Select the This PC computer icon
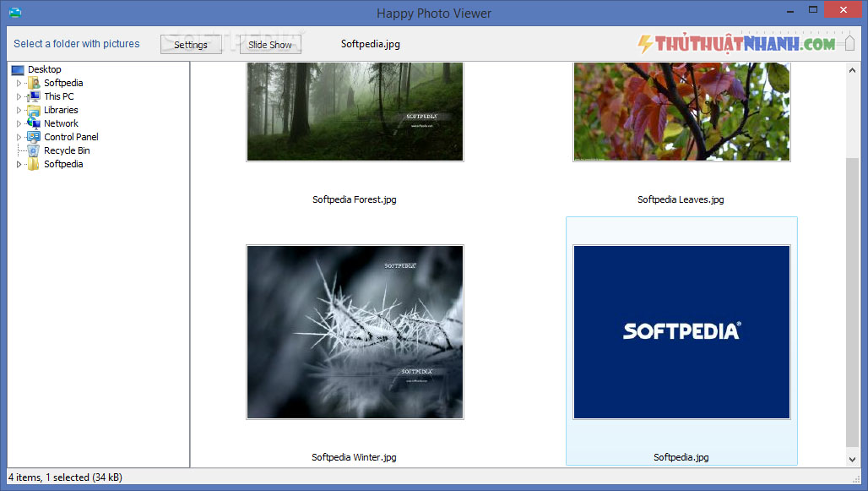This screenshot has width=868, height=491. coord(34,96)
